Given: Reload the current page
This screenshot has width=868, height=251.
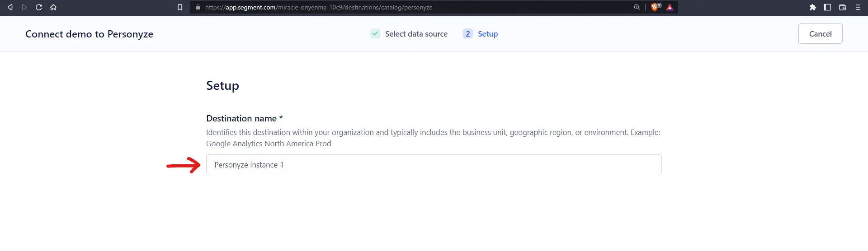Looking at the screenshot, I should tap(39, 7).
